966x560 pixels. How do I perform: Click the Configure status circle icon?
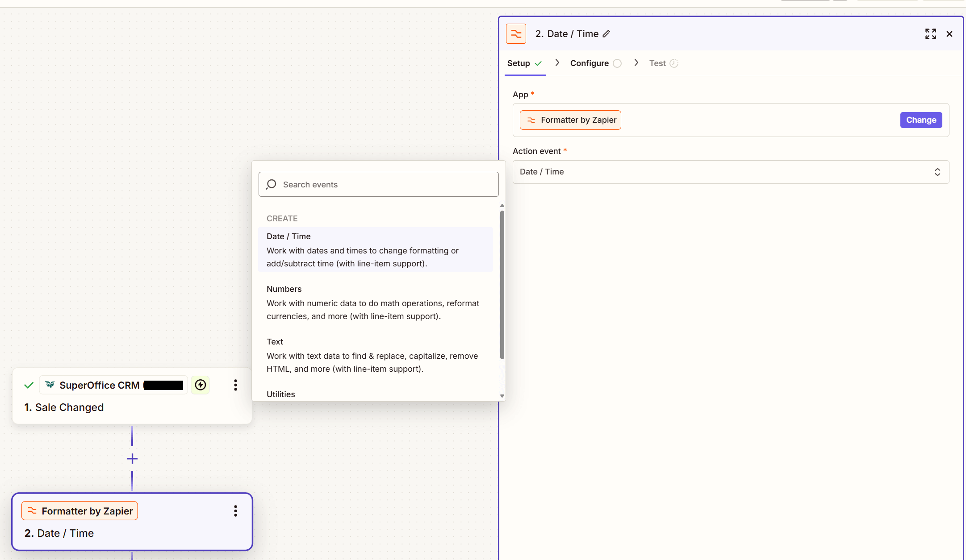point(617,63)
